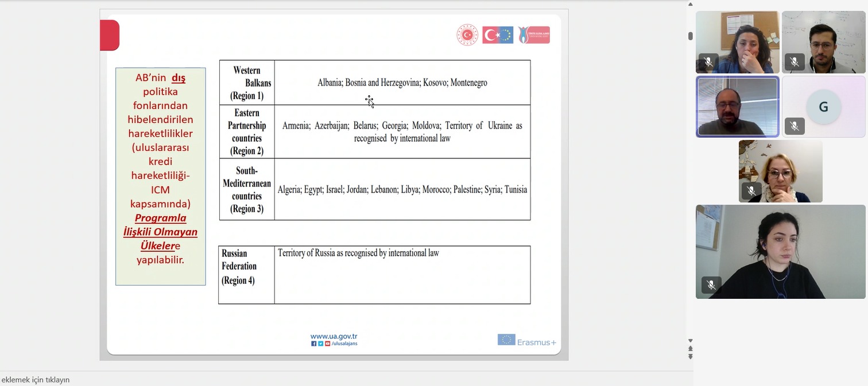
Task: Click the vertical scrollbar thumb
Action: click(690, 36)
